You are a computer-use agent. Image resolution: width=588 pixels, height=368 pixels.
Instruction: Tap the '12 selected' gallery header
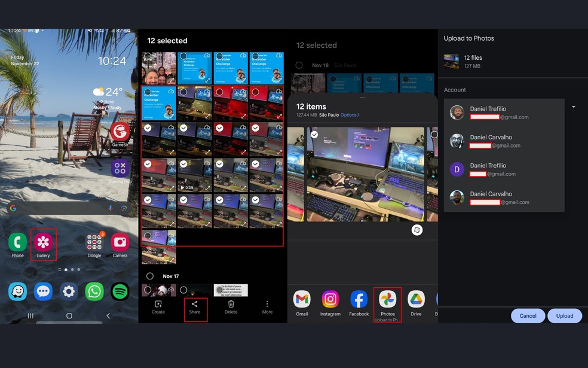pos(167,41)
